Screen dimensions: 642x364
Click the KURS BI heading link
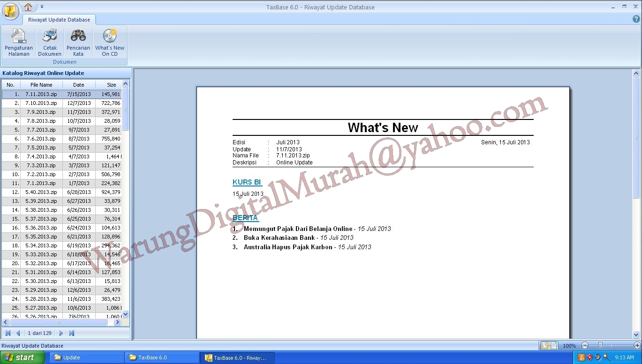tap(247, 182)
